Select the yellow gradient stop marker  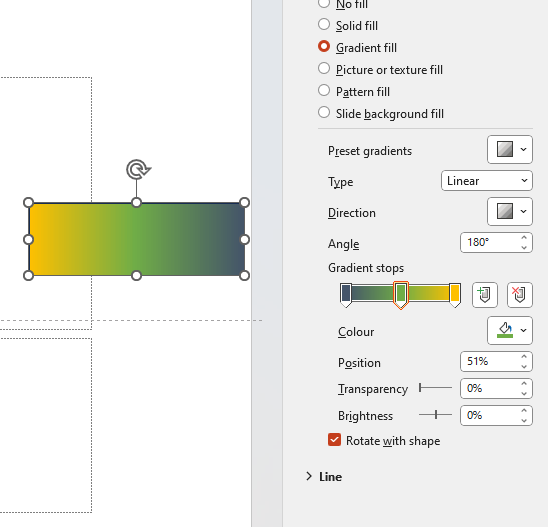[x=455, y=295]
